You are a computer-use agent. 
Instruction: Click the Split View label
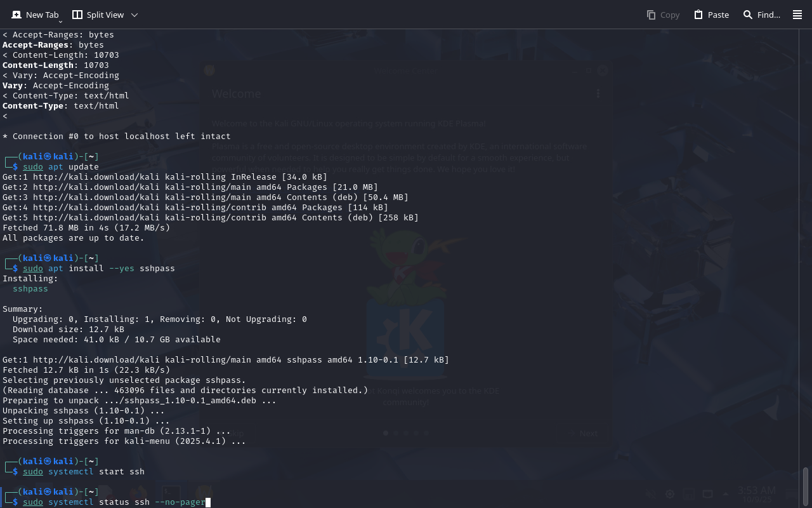pyautogui.click(x=105, y=15)
